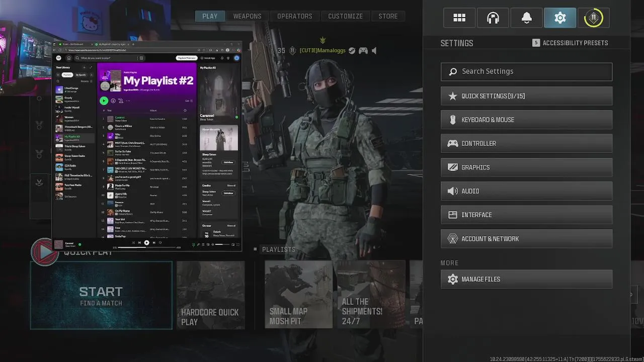Toggle liked checkmark beside Caramel in player bar

click(x=79, y=244)
